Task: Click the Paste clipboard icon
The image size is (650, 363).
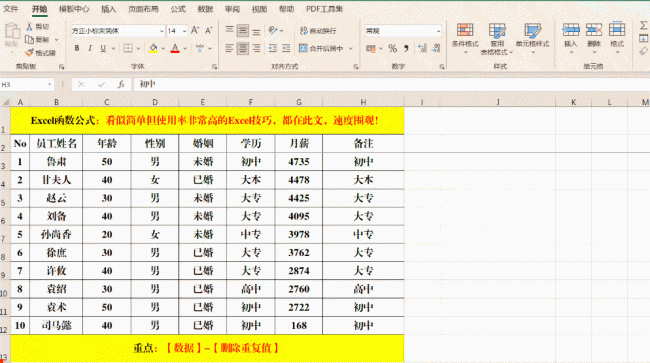Action: pyautogui.click(x=12, y=32)
